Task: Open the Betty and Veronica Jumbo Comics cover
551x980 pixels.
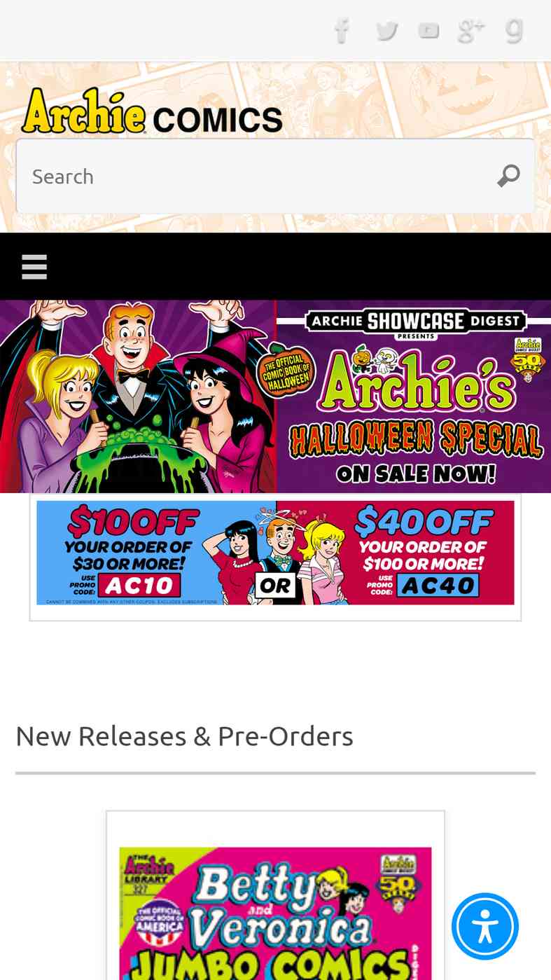Action: pyautogui.click(x=275, y=913)
